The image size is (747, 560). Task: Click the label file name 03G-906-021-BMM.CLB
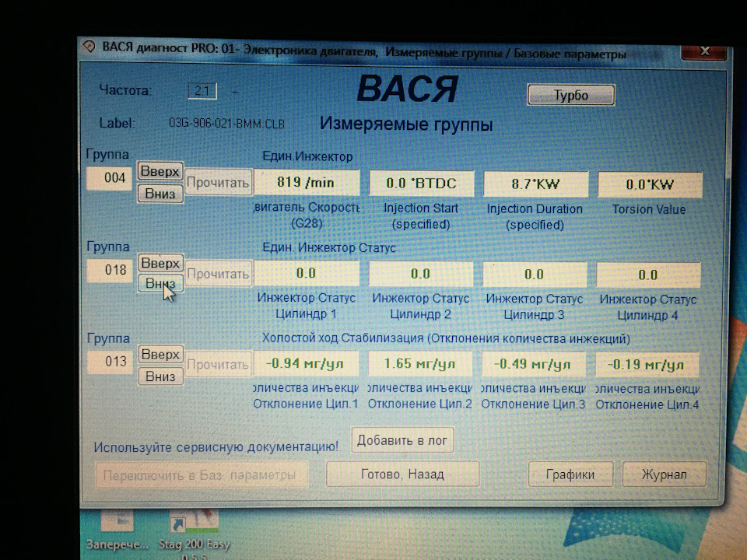[x=226, y=124]
